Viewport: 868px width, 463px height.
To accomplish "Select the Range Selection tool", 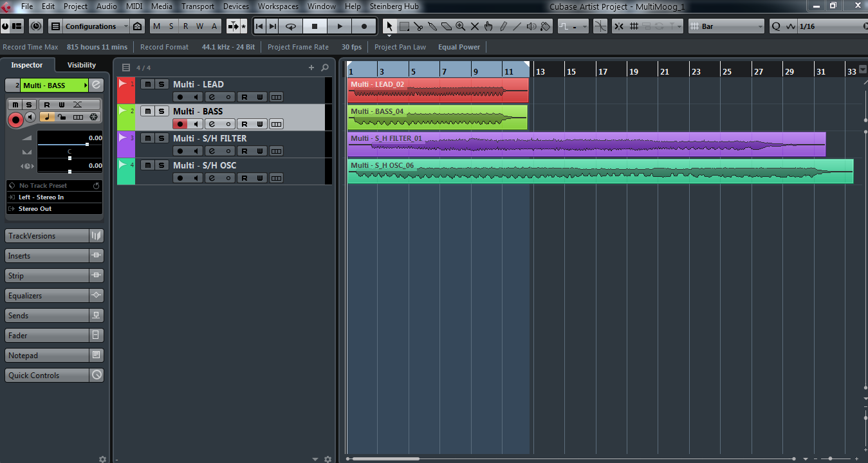I will (404, 26).
